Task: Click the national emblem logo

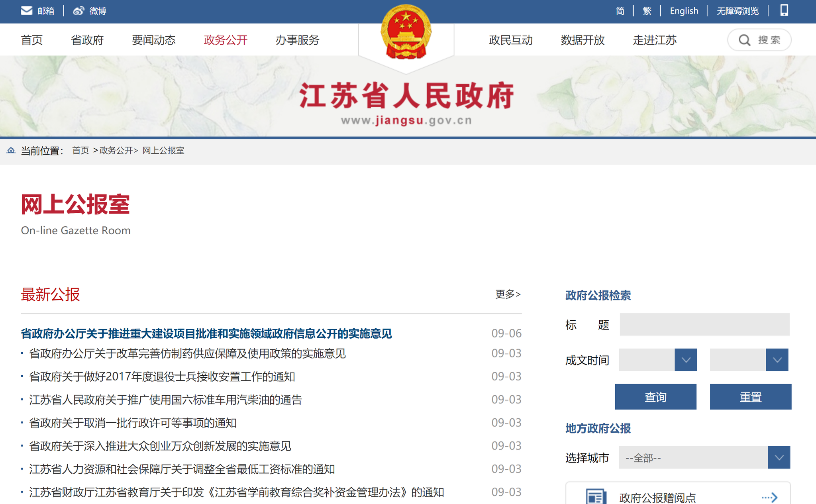Action: tap(406, 30)
